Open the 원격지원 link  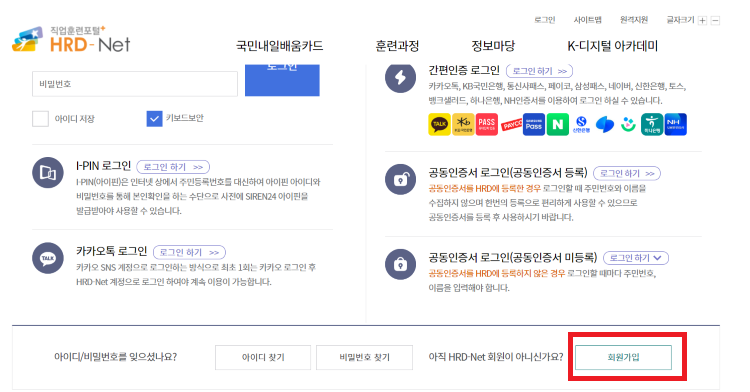click(x=634, y=20)
